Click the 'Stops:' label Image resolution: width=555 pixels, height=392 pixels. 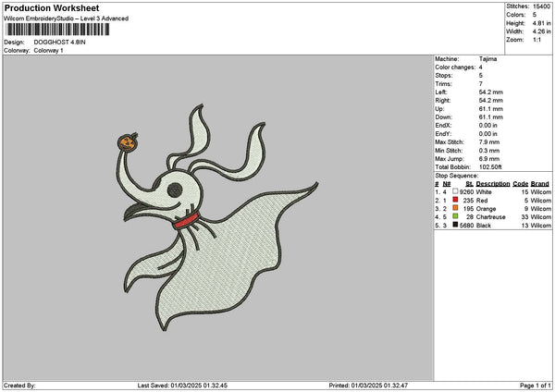pos(444,76)
